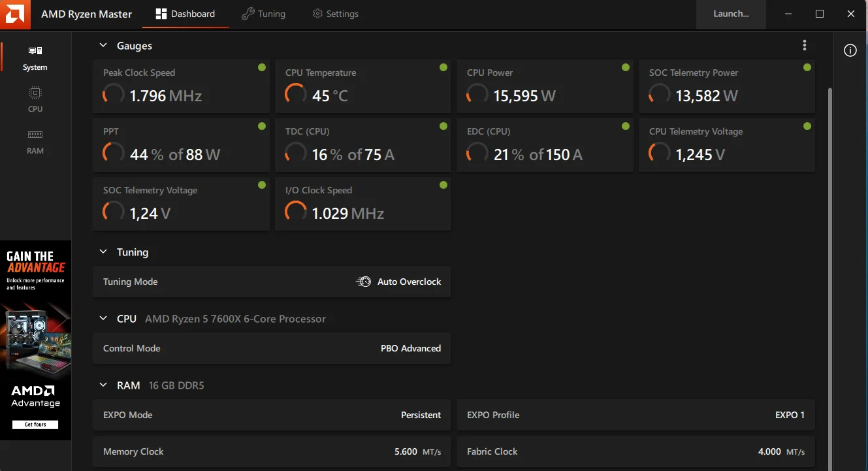Click the TDC (CPU) green status dot
The height and width of the screenshot is (471, 868).
click(443, 126)
